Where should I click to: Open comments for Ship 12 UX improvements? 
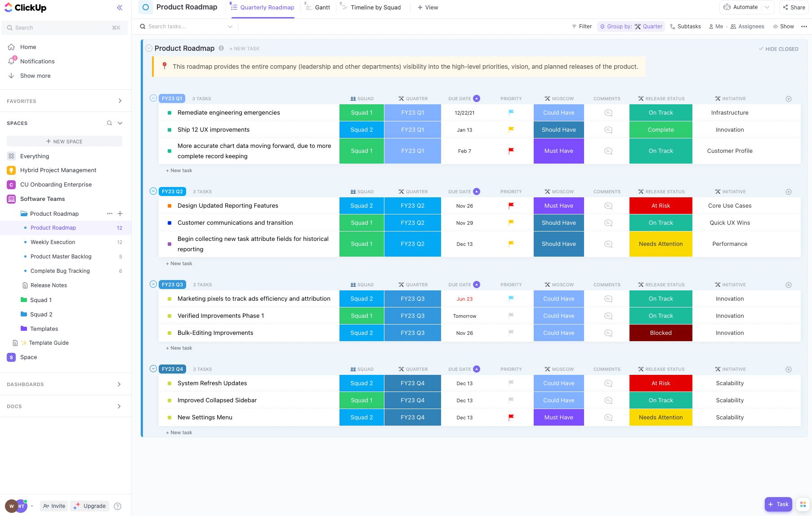pos(608,130)
